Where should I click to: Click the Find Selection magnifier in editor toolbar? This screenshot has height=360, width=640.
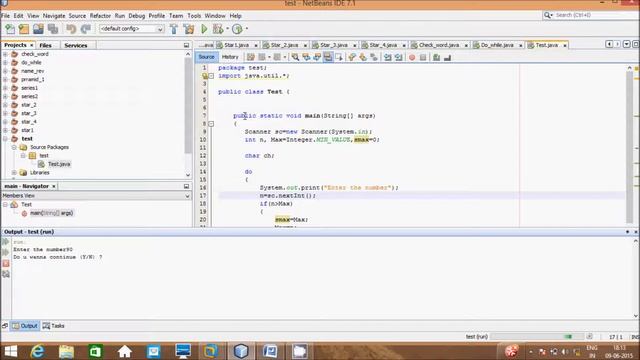click(x=295, y=58)
